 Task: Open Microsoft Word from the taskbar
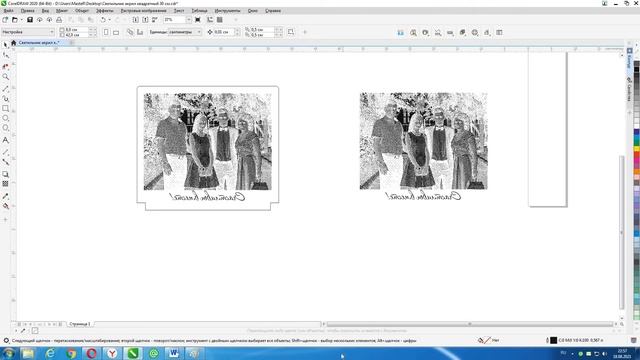173,353
